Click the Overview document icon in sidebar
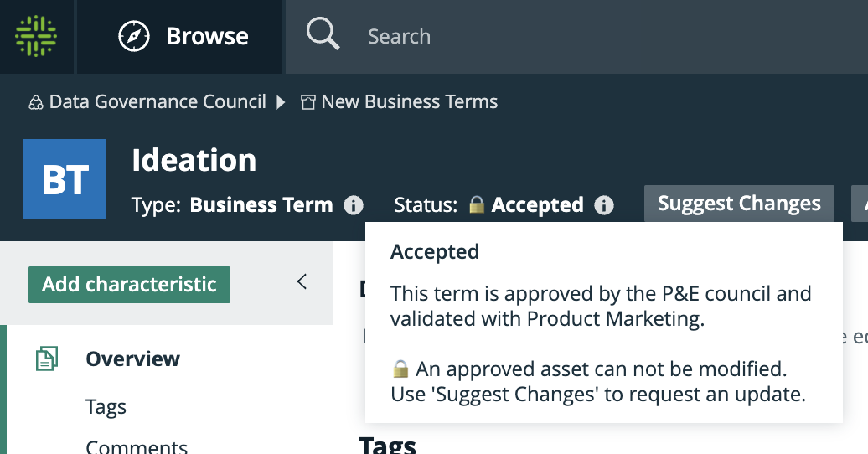The image size is (868, 454). coord(47,359)
